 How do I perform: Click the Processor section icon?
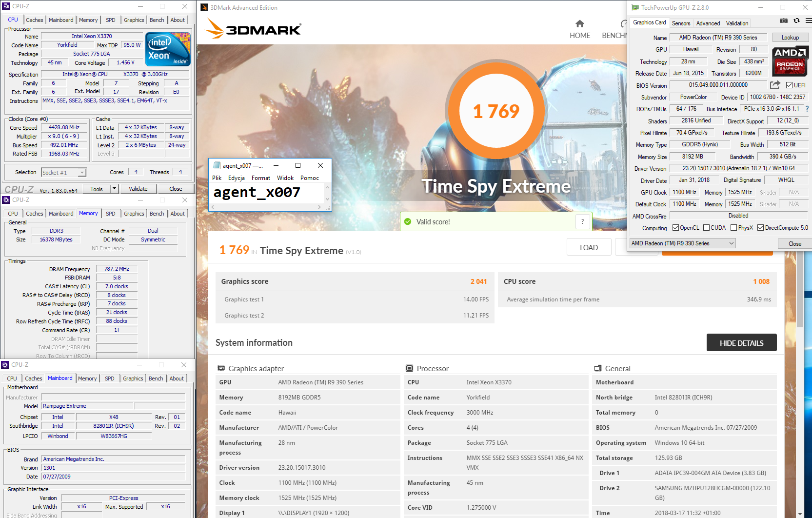click(409, 368)
